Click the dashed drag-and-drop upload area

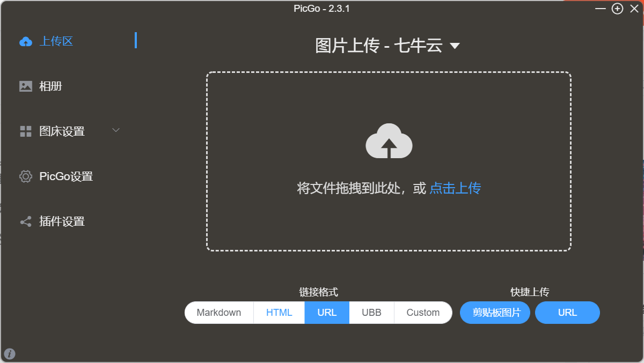click(x=389, y=161)
